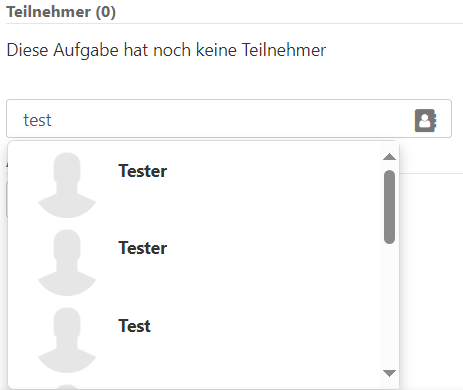
Task: Click the suggestion list scrollbar thumb
Action: (x=389, y=207)
